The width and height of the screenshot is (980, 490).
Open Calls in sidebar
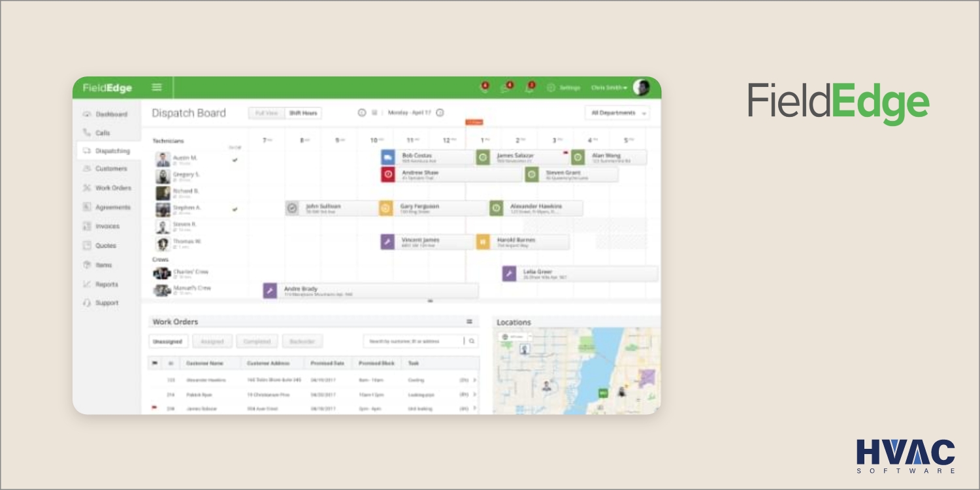pyautogui.click(x=96, y=133)
